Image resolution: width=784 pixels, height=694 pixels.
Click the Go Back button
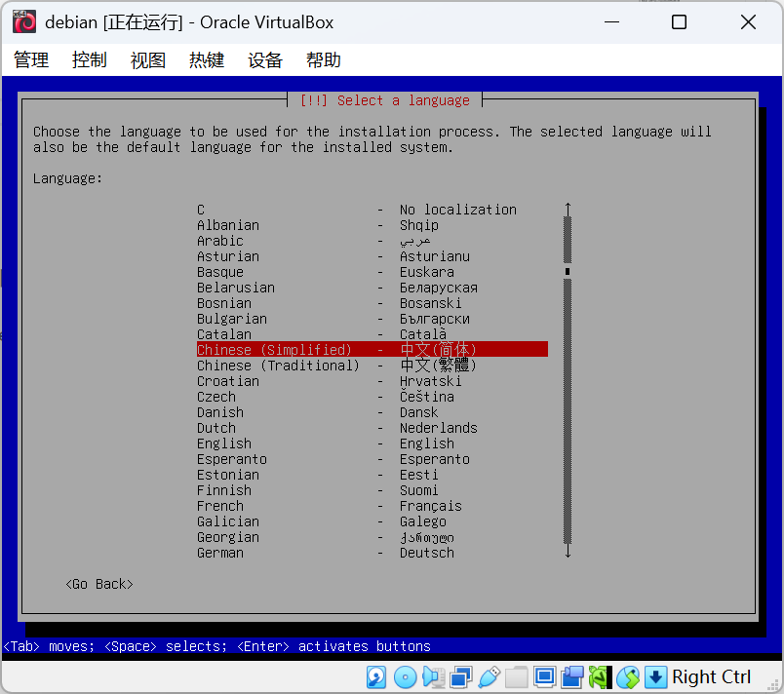pos(99,584)
